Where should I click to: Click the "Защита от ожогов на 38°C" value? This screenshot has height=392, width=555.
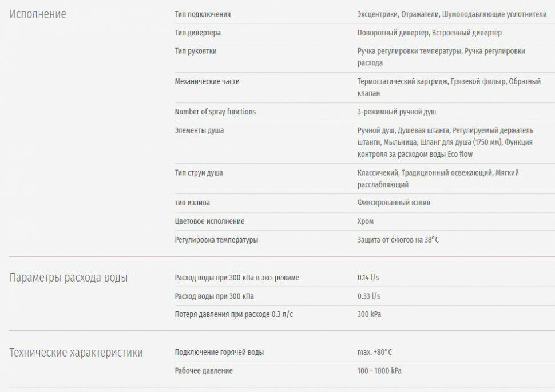point(398,240)
